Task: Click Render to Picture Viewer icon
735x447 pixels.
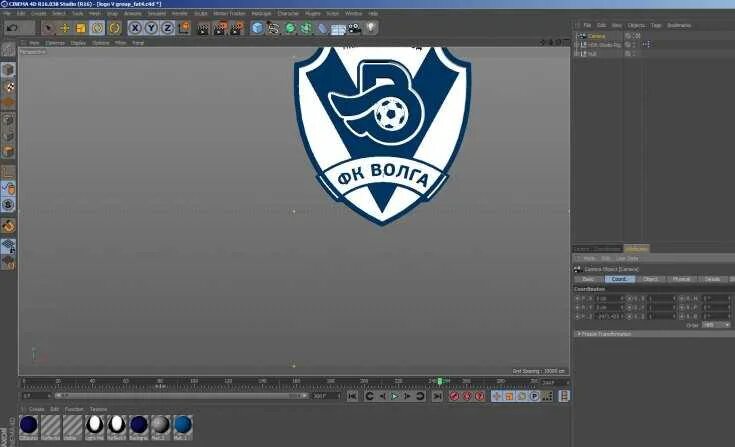Action: point(220,29)
